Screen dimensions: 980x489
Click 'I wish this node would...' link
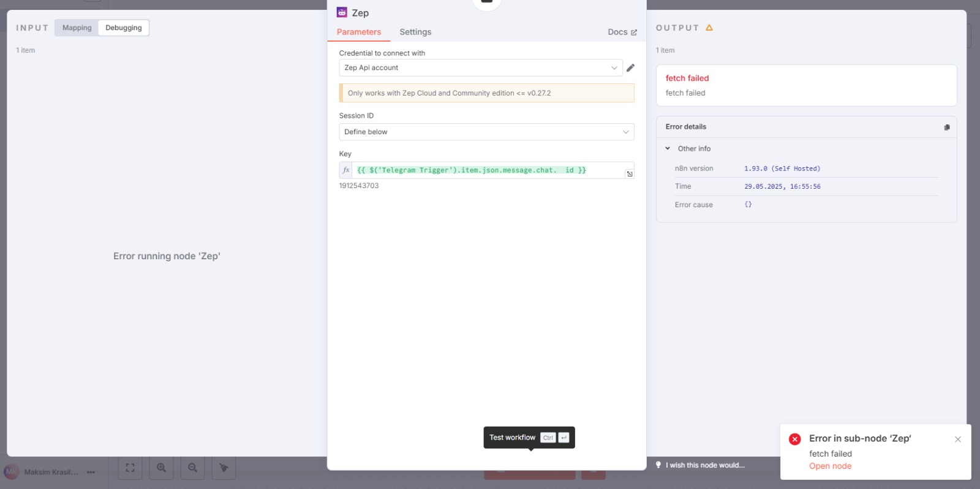(x=705, y=465)
